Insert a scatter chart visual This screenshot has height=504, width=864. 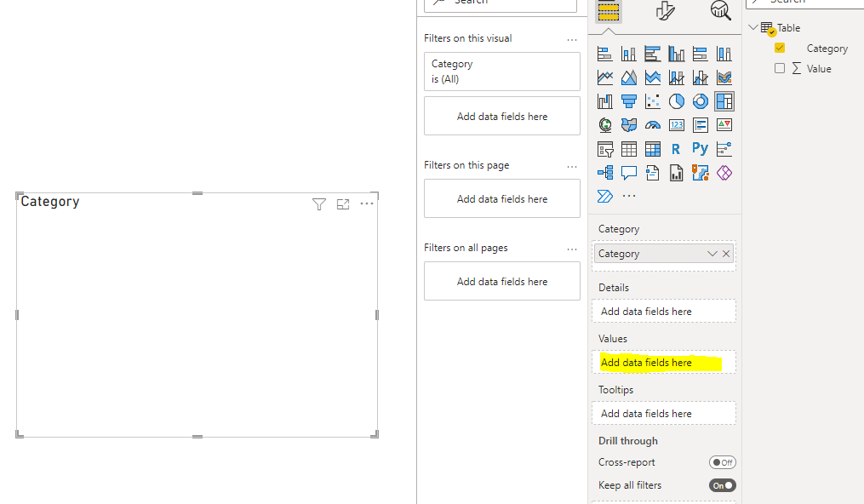pos(652,101)
